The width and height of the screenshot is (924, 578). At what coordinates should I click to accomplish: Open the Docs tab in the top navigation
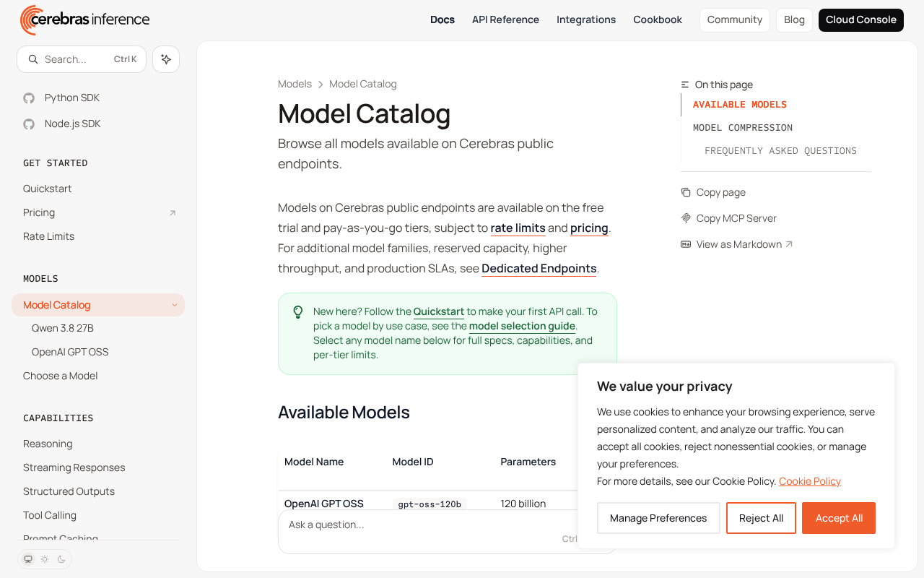click(x=443, y=20)
